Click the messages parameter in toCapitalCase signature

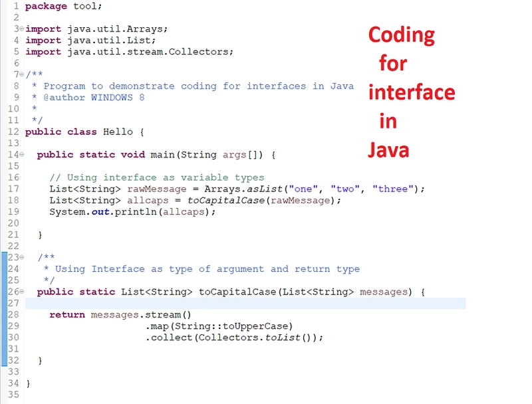click(x=384, y=292)
